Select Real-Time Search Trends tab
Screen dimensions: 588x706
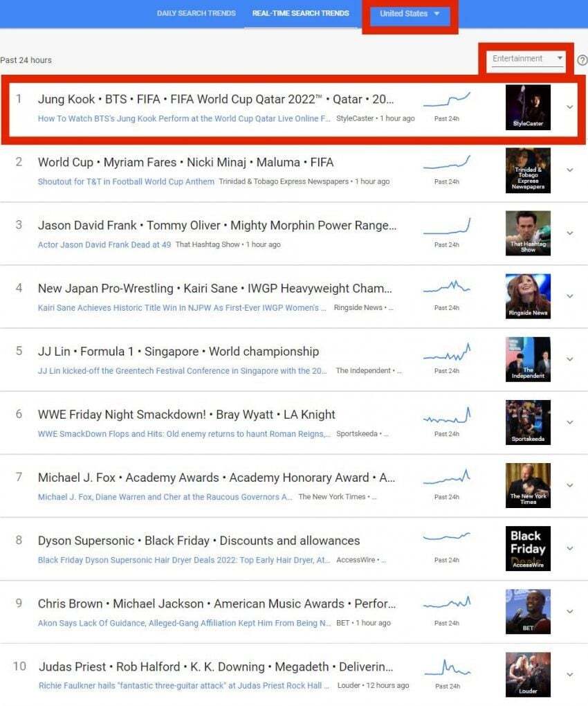pos(300,14)
